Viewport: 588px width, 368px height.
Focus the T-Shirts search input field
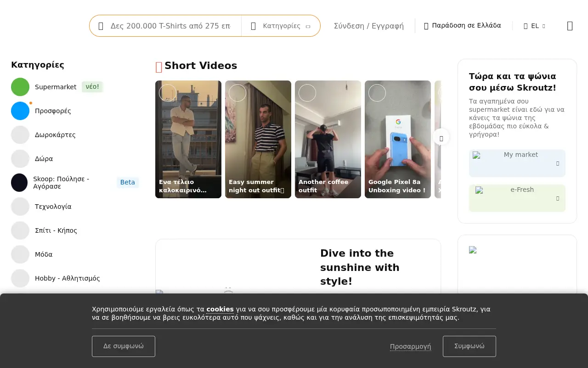tap(170, 26)
